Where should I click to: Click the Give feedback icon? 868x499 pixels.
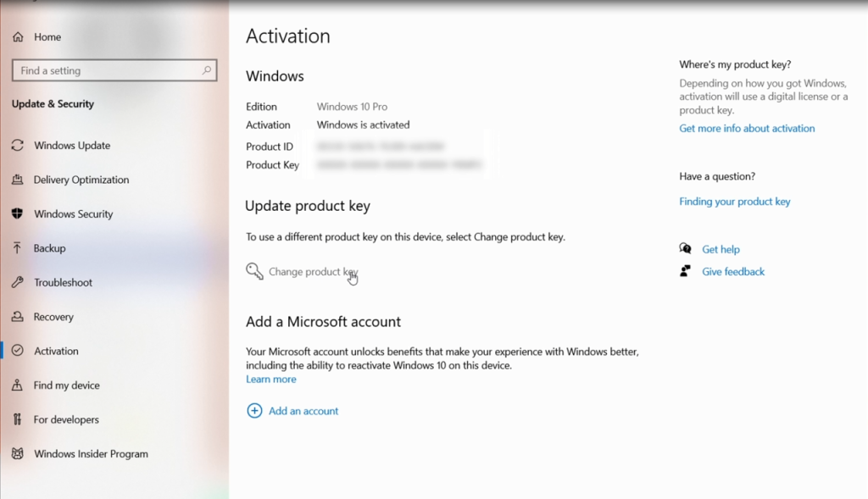point(687,271)
